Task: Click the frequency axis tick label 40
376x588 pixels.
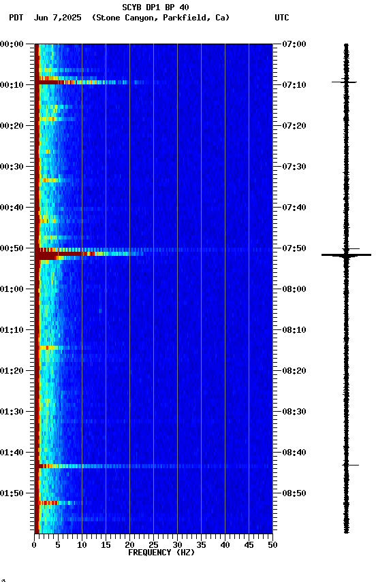Action: [225, 545]
